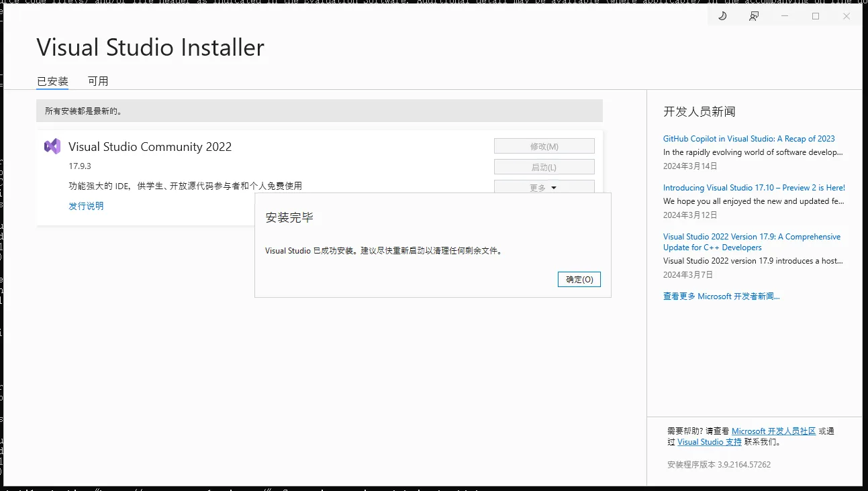Click installer version 3.9.2164.57262 text
Screen dimensions: 868x491
click(719, 464)
